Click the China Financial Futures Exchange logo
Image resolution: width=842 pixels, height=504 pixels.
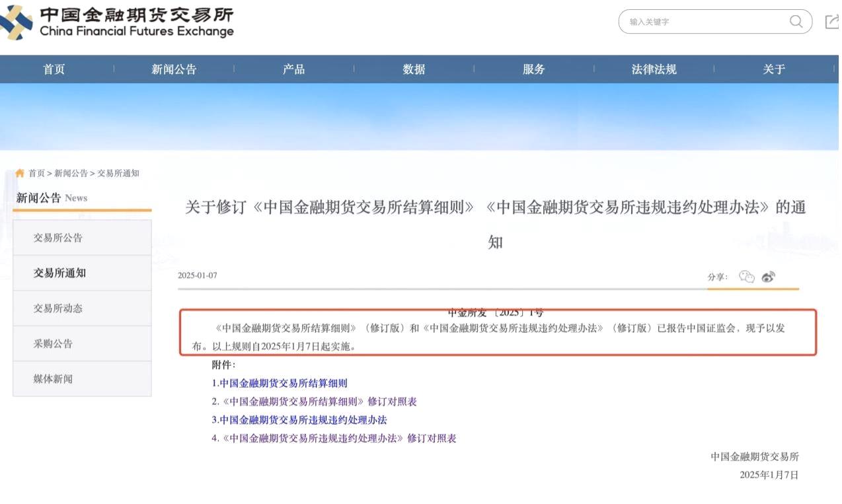(x=118, y=22)
